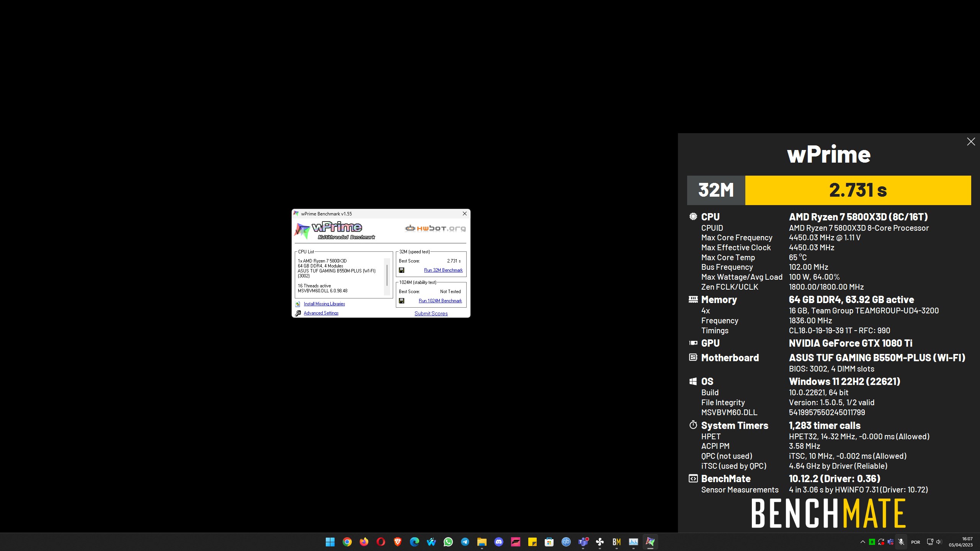The width and height of the screenshot is (980, 551).
Task: Switch to BenchMate BM taskbar icon
Action: coord(616,542)
